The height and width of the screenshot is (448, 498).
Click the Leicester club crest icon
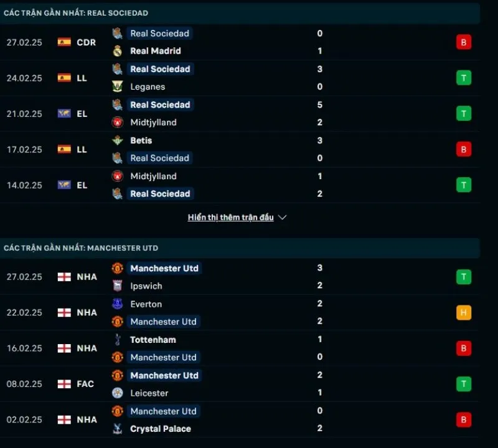[117, 393]
